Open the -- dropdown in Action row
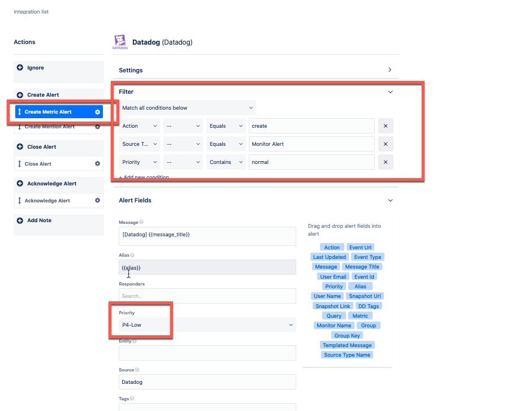Screen dimensions: 532x411 pos(183,126)
